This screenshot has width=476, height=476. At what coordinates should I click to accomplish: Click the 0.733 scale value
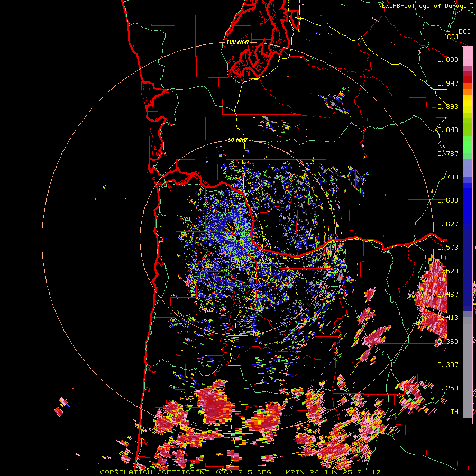tap(448, 177)
